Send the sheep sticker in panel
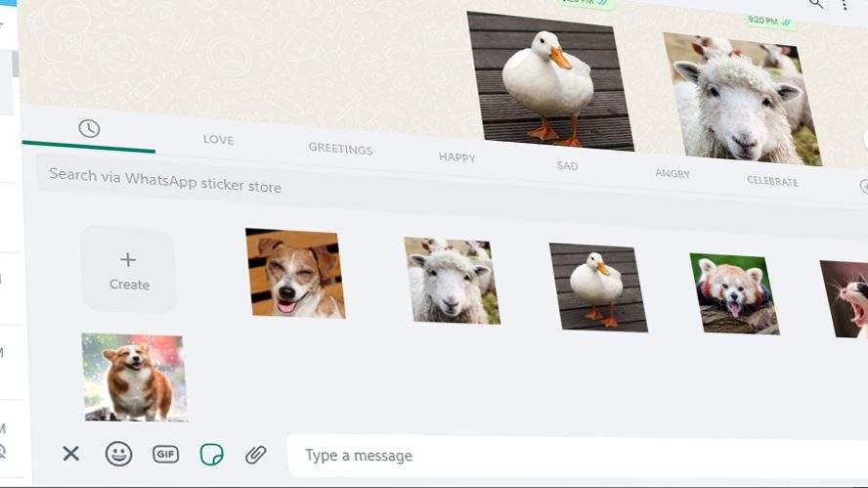This screenshot has width=868, height=488. 452,281
